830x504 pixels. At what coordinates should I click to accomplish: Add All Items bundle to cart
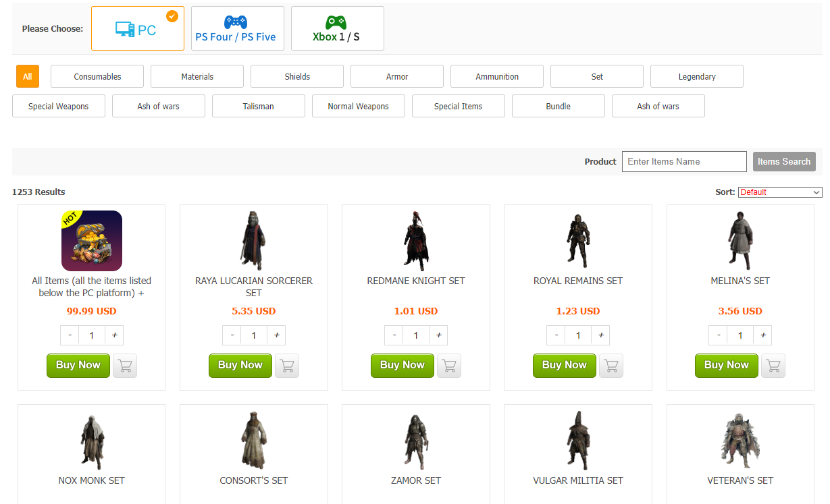click(x=125, y=366)
